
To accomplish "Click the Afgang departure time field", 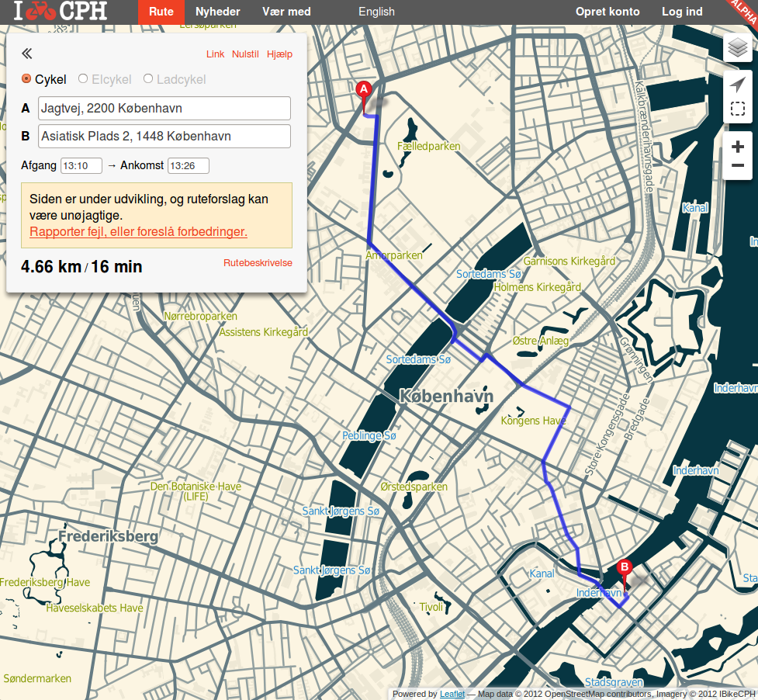I will click(81, 165).
